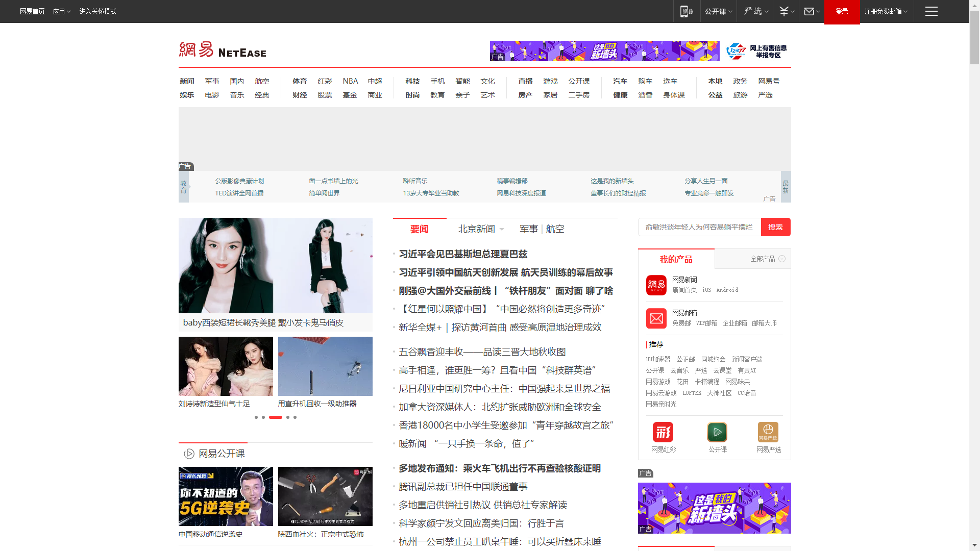Click the hamburger menu icon in top bar
Screen dimensions: 980x551
coord(931,11)
